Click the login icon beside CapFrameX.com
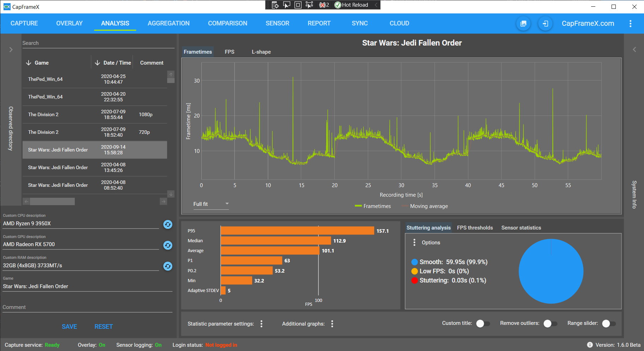 (545, 24)
